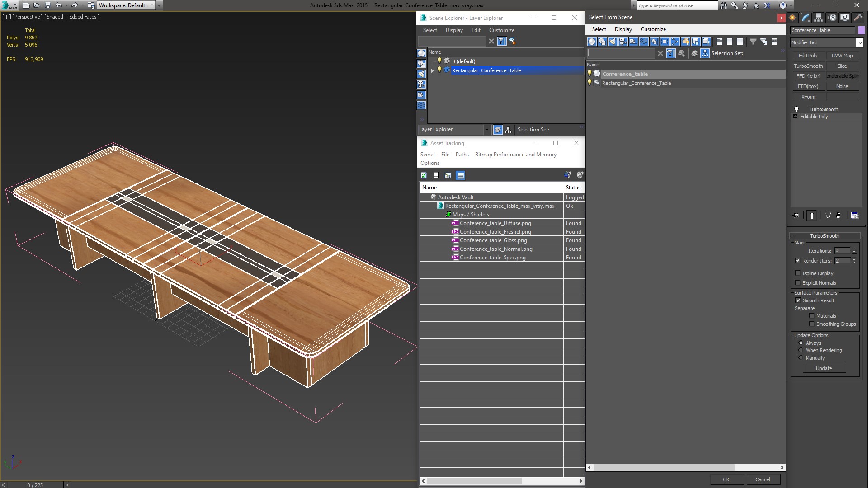Select the When Rendering radio button
868x488 pixels.
801,350
